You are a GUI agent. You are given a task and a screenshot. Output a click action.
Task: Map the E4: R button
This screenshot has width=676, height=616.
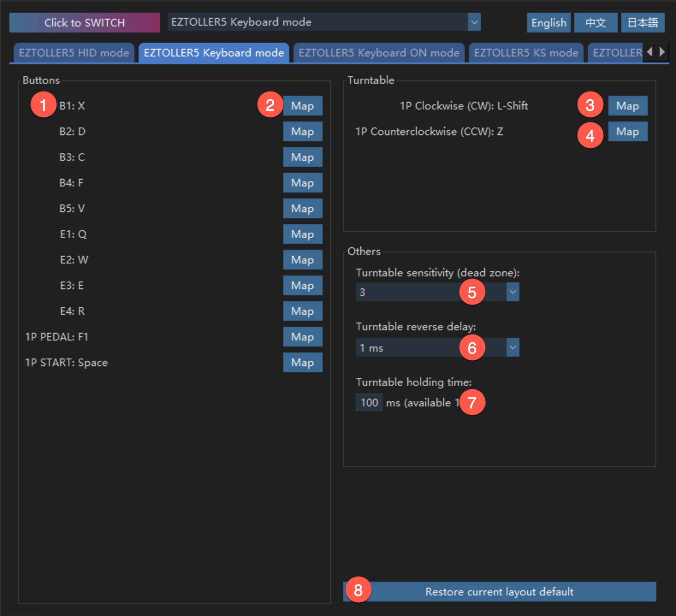303,311
